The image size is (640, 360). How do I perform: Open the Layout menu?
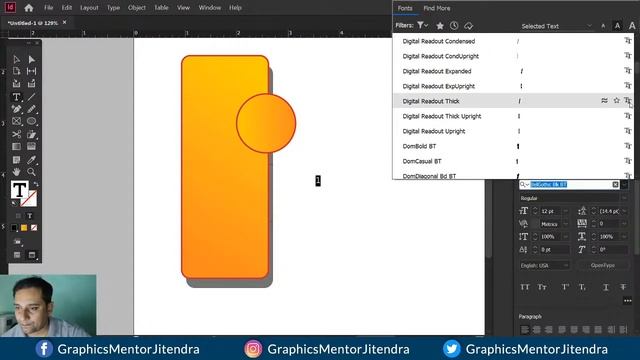click(x=89, y=8)
